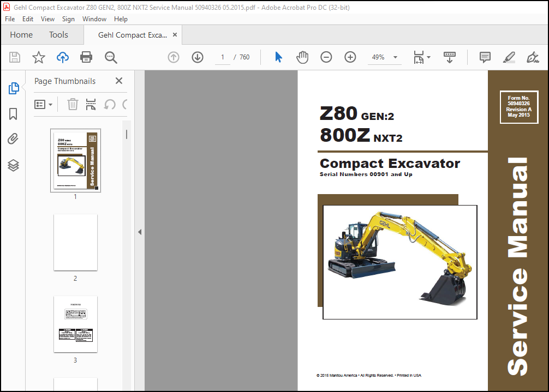The width and height of the screenshot is (549, 392).
Task: Open the File menu
Action: (x=10, y=19)
